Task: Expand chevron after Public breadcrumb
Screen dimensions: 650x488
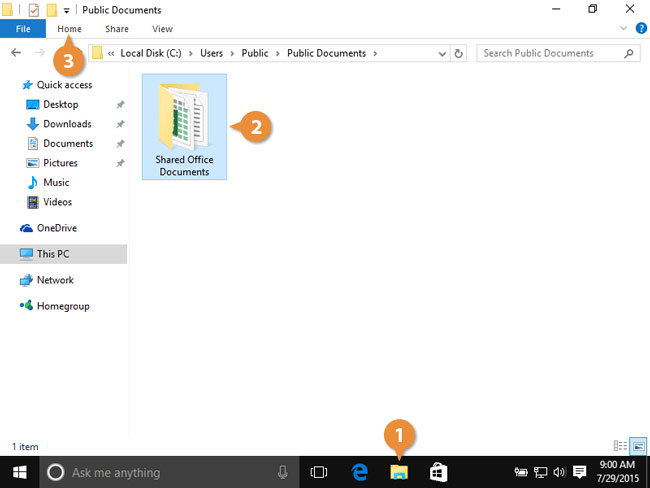Action: 277,53
